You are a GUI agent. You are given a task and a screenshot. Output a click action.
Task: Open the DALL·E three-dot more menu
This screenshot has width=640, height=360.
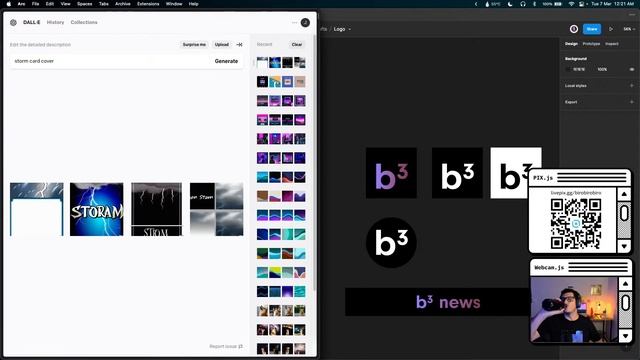tap(294, 22)
